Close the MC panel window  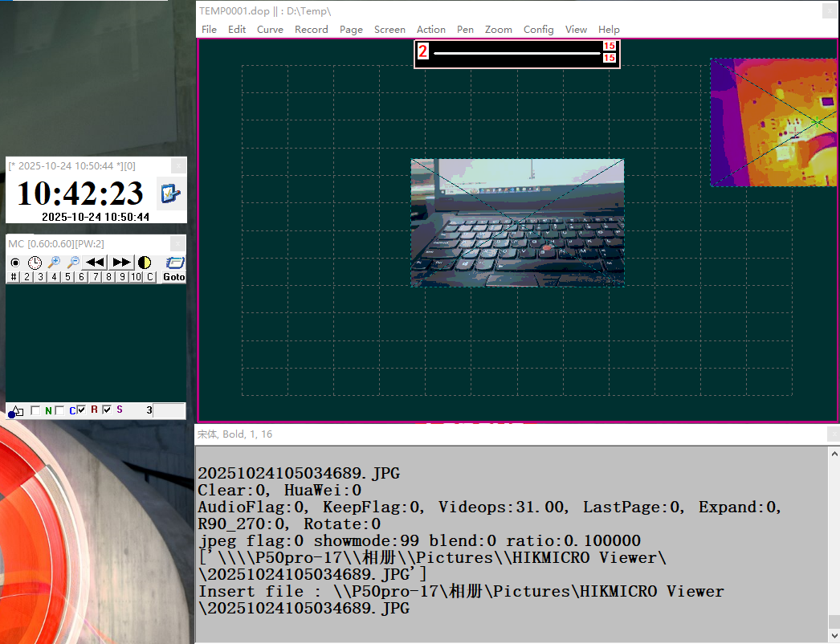[x=178, y=244]
